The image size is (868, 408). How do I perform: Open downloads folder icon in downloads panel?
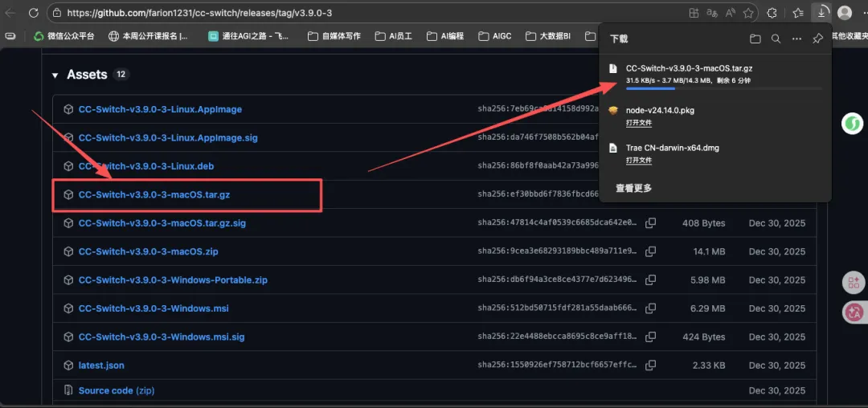(x=755, y=39)
